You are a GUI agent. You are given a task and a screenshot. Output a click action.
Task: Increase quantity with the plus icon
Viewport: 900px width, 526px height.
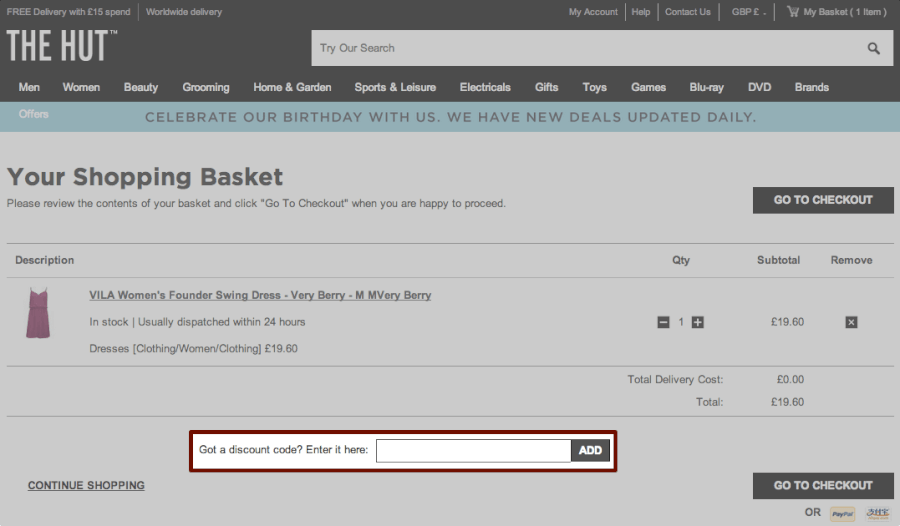(698, 322)
